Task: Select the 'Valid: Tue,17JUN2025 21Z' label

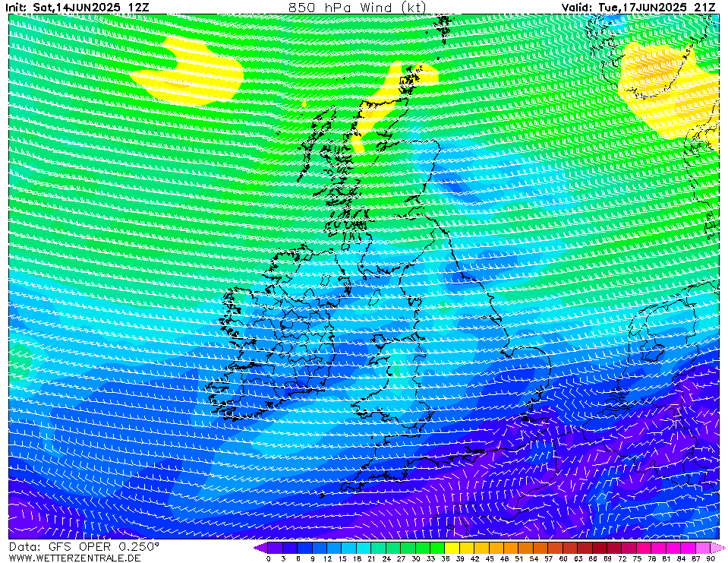Action: [x=638, y=8]
